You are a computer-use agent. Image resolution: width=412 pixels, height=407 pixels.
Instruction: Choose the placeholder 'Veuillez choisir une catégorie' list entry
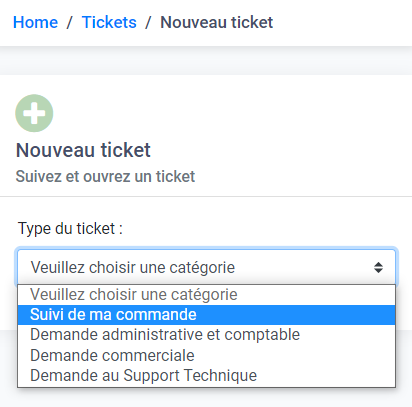click(206, 295)
